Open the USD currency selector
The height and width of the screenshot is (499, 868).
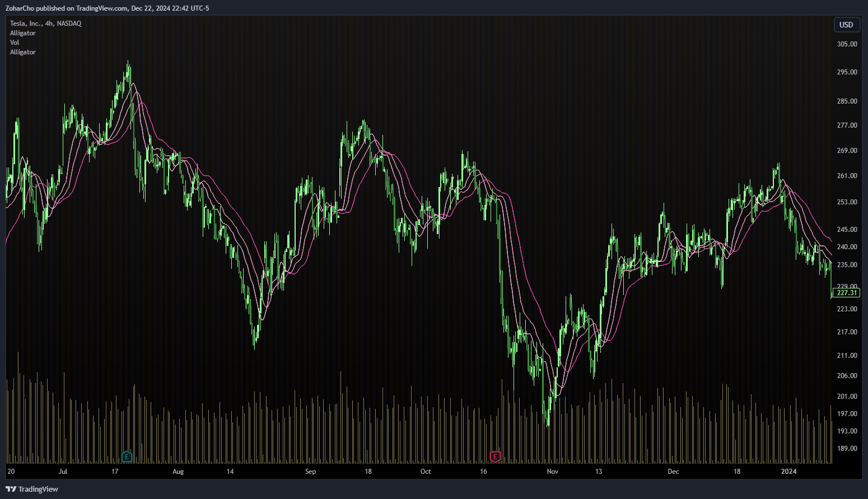point(846,25)
